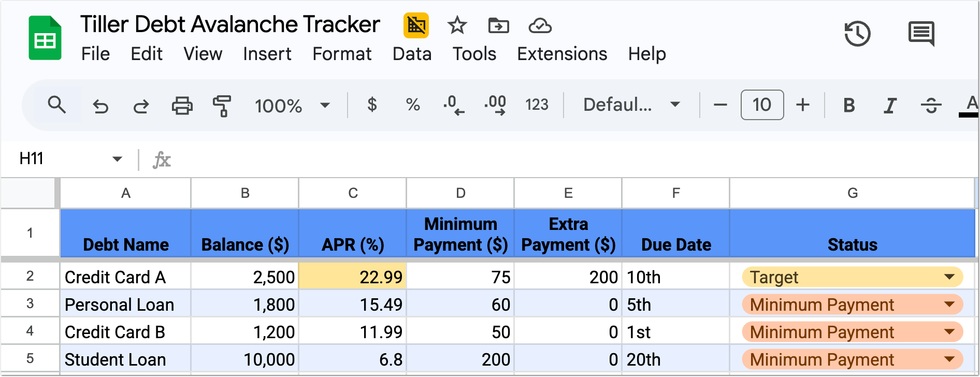
Task: Open the Insert menu
Action: coord(267,54)
